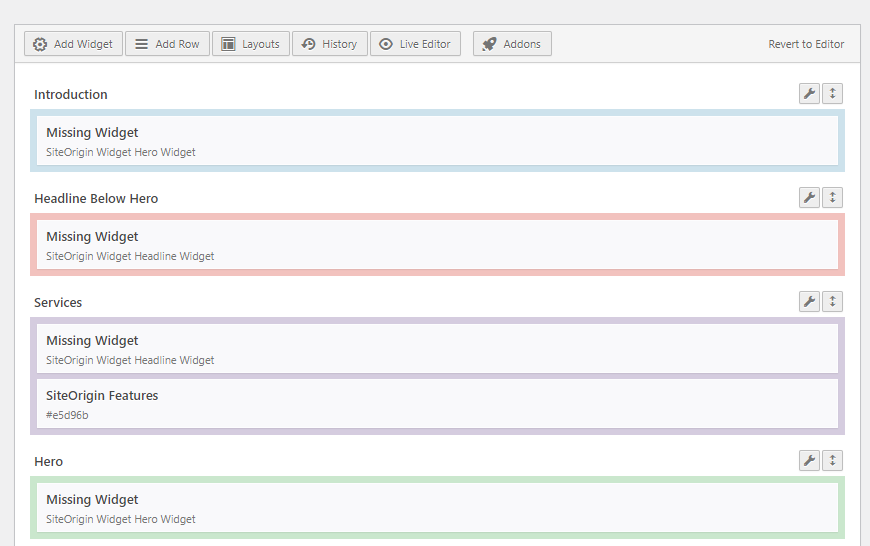Click move handle for Introduction row
The width and height of the screenshot is (870, 546).
(x=832, y=93)
